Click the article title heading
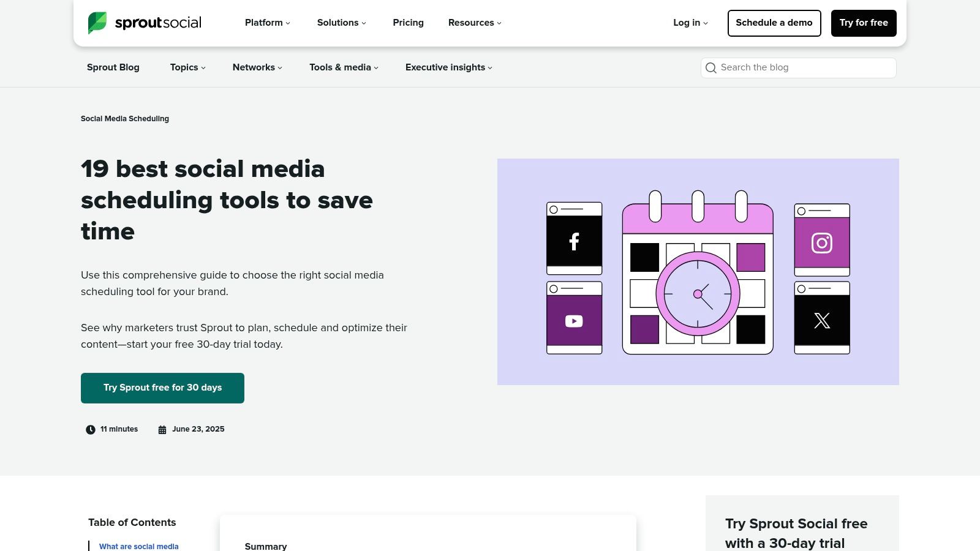The width and height of the screenshot is (980, 551). pos(227,200)
